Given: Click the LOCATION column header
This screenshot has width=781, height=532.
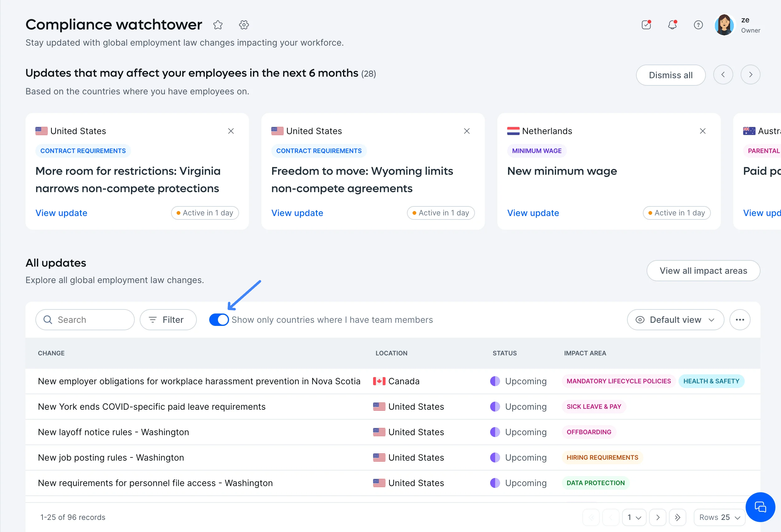Looking at the screenshot, I should (391, 353).
